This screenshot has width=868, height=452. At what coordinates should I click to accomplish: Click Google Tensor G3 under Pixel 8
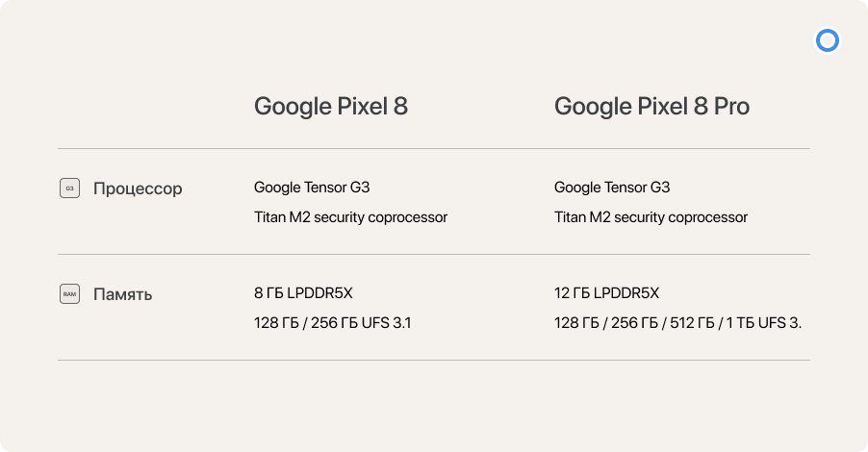tap(312, 188)
